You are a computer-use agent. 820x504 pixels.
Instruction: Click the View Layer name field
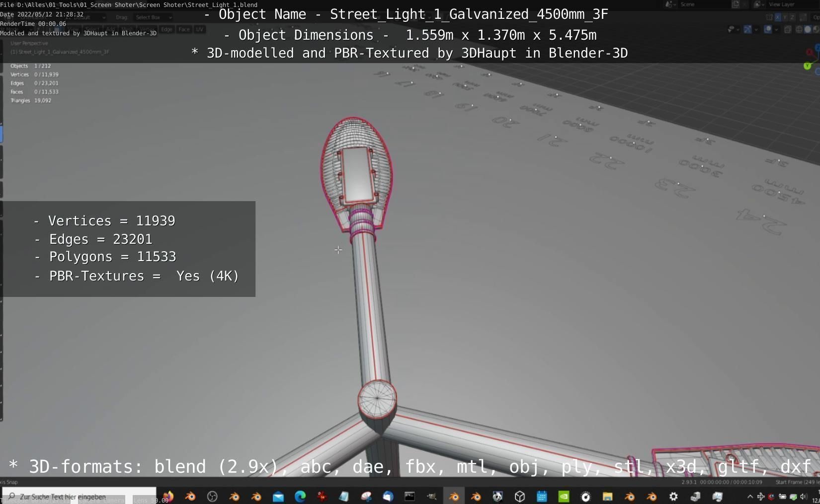pyautogui.click(x=793, y=4)
